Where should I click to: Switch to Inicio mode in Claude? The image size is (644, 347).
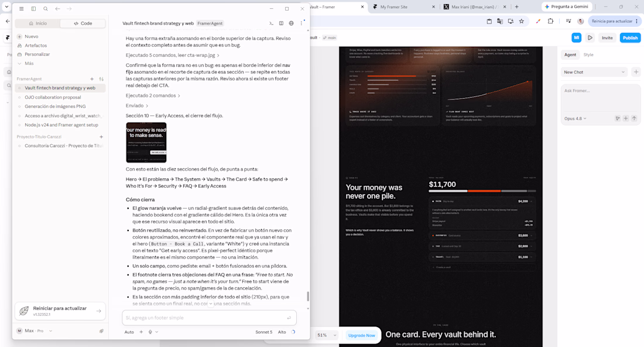(38, 23)
